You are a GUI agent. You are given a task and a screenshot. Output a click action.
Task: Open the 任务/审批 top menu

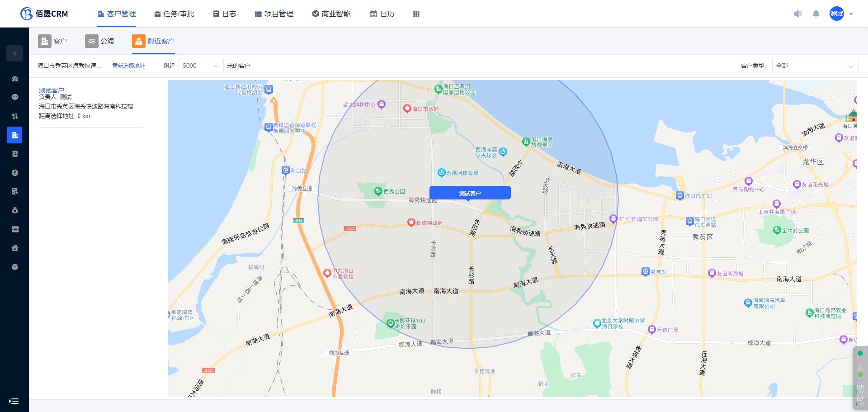(x=175, y=14)
